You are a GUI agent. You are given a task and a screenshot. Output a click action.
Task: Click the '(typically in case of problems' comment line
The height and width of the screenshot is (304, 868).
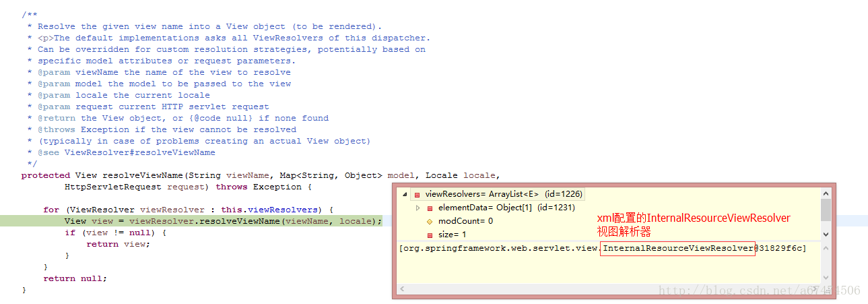204,141
